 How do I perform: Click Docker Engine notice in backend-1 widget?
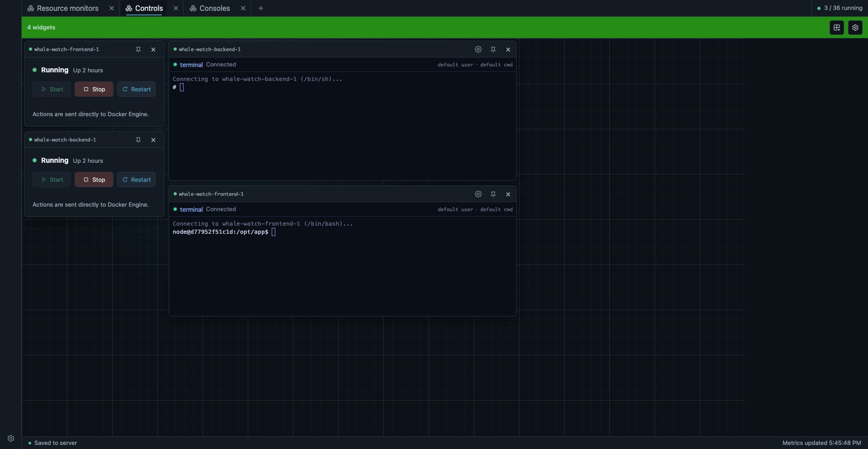(x=90, y=205)
